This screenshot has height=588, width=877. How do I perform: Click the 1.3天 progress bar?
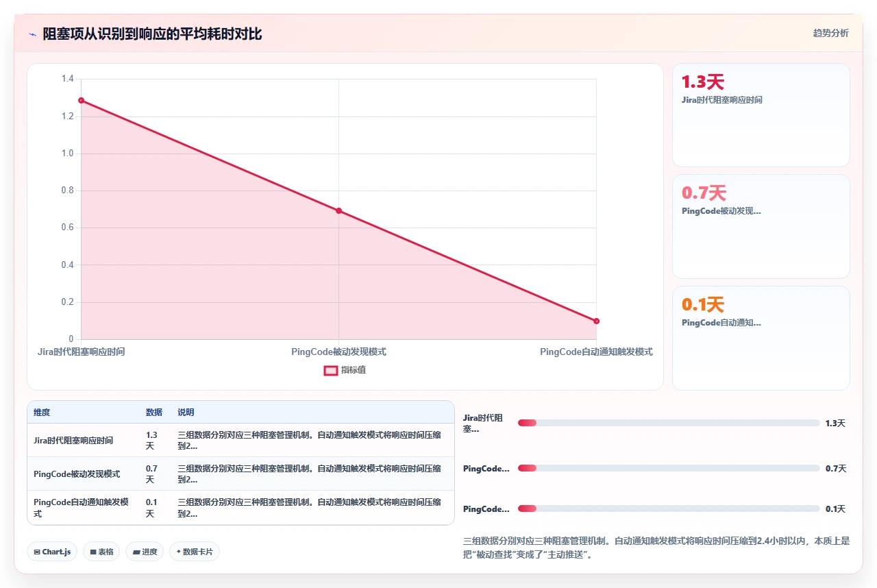(x=669, y=423)
